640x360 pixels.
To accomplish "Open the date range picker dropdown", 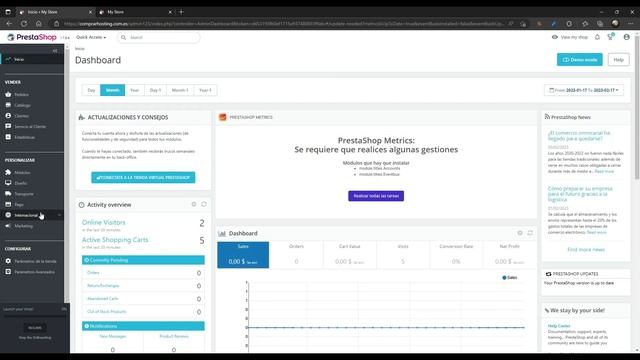I will point(584,90).
